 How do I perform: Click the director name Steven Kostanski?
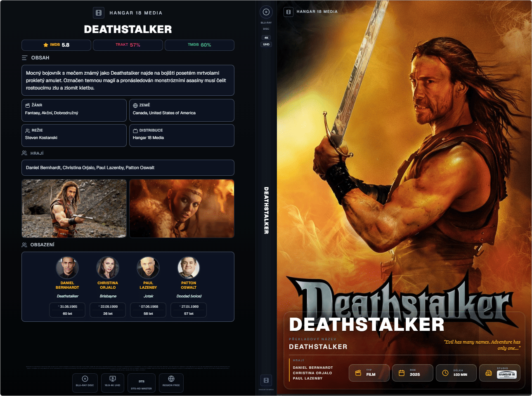(41, 138)
